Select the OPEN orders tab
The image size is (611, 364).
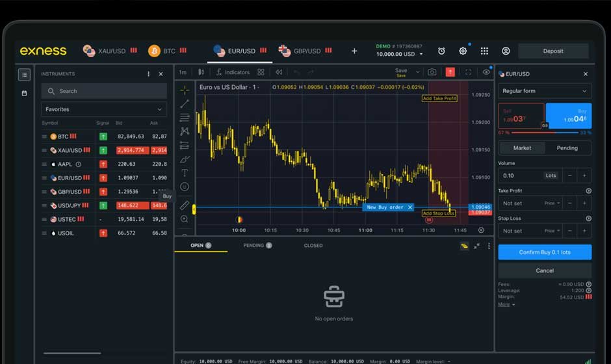[x=201, y=246]
